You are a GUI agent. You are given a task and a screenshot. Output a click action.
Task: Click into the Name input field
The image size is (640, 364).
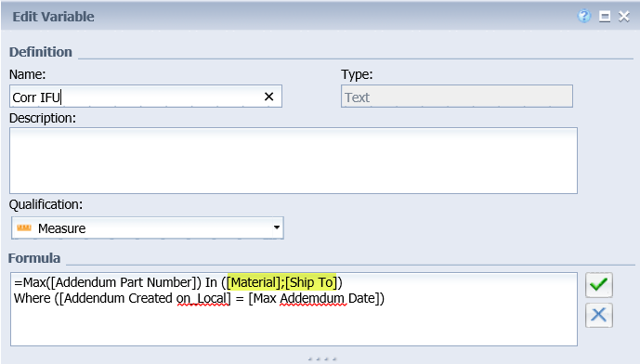click(145, 97)
